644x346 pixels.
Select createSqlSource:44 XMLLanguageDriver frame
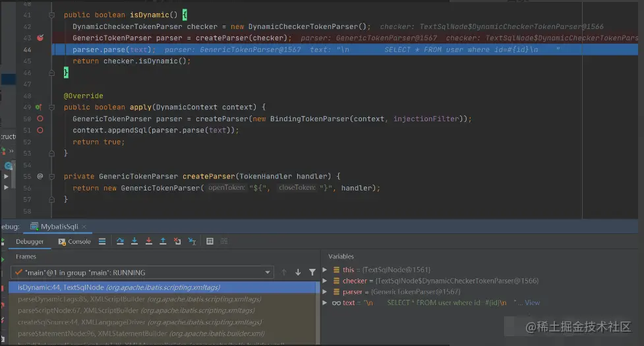click(164, 322)
